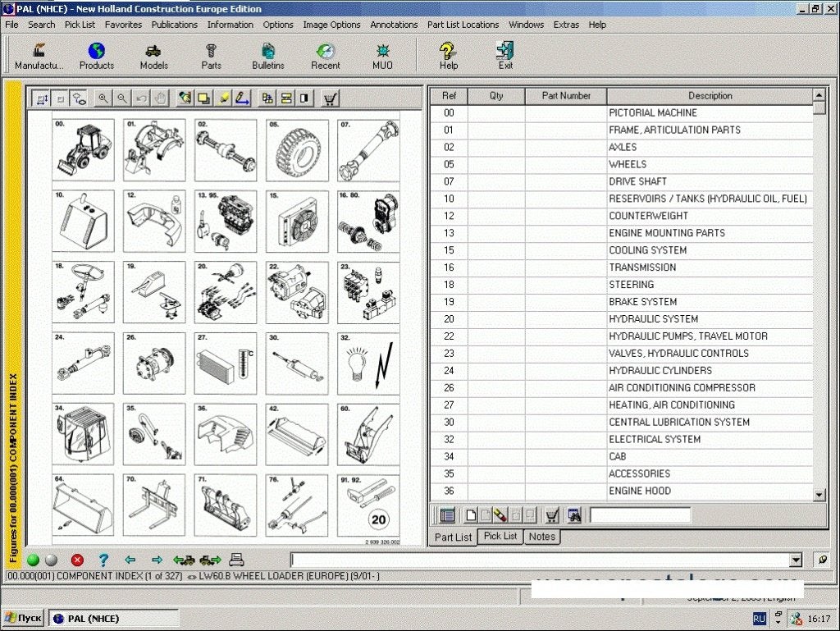Click the Description column header

710,96
